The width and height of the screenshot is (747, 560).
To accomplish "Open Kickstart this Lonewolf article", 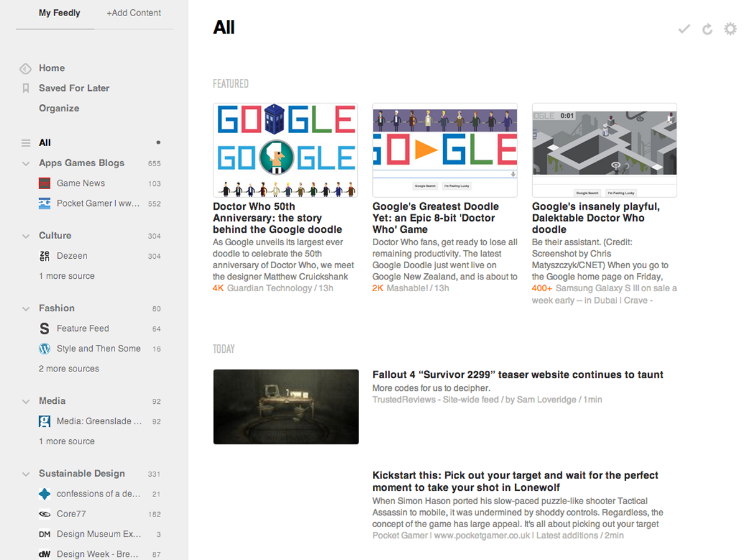I will click(515, 482).
